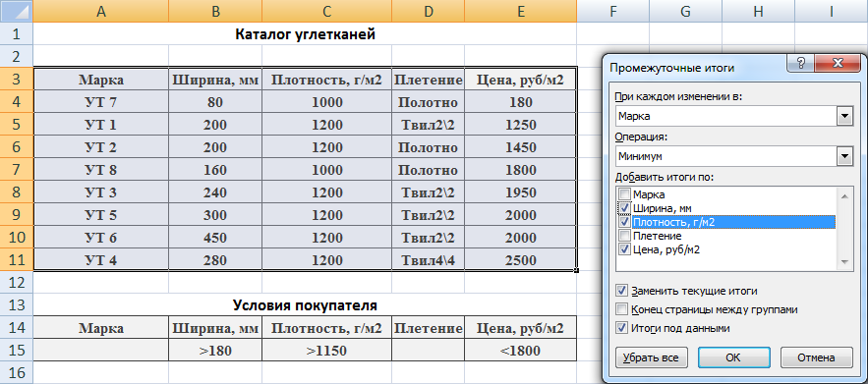This screenshot has width=868, height=384.
Task: Click the Марка header in row 14
Action: (x=100, y=328)
